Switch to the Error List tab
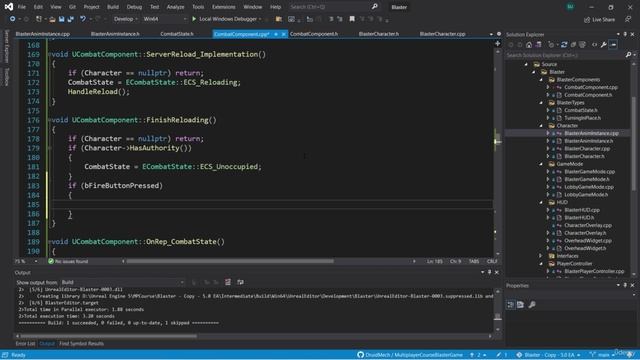640x360 pixels. coord(25,344)
